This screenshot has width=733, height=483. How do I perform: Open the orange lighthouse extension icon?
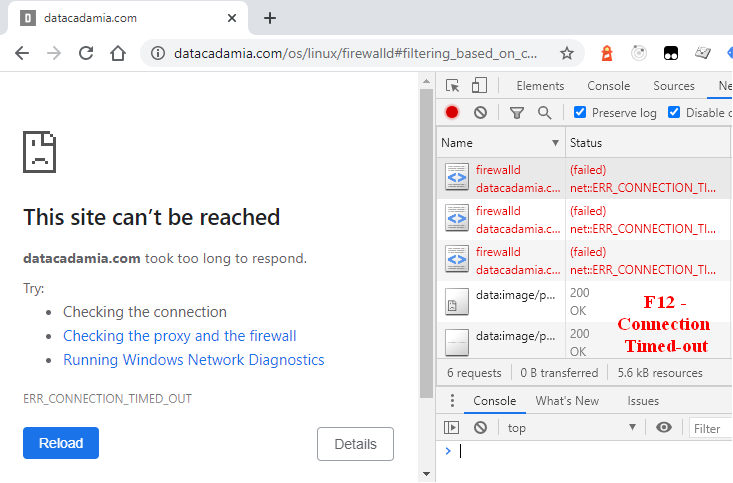(x=607, y=53)
